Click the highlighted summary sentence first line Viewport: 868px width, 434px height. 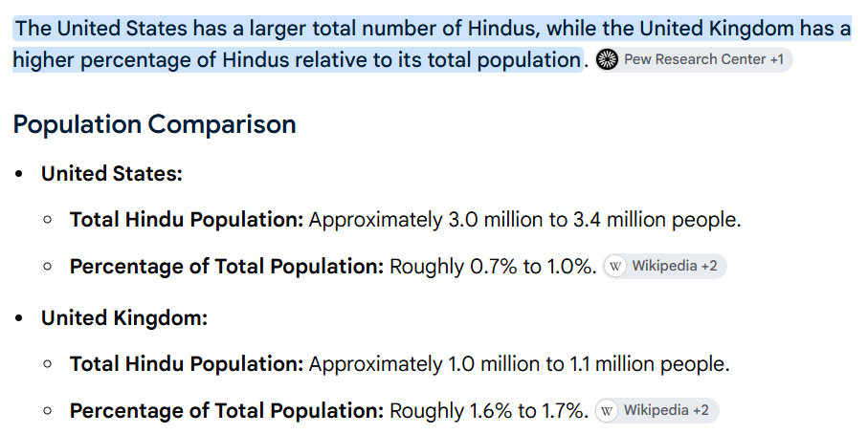point(433,28)
